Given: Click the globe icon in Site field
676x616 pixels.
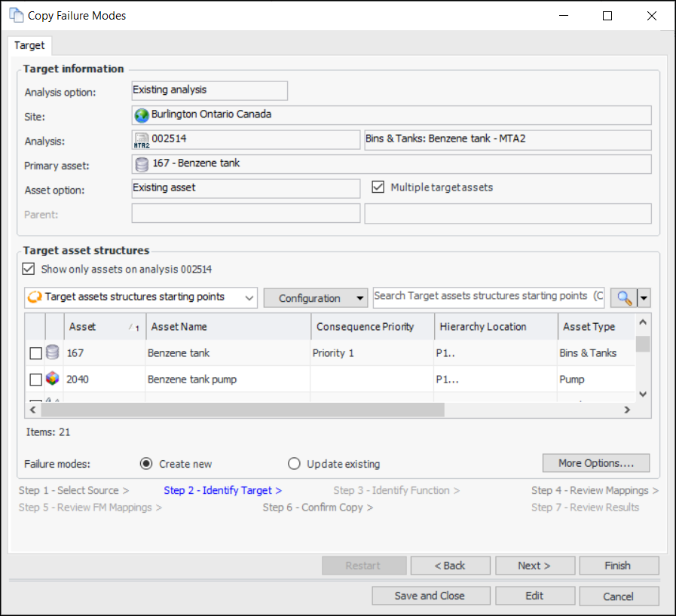Looking at the screenshot, I should (x=142, y=115).
